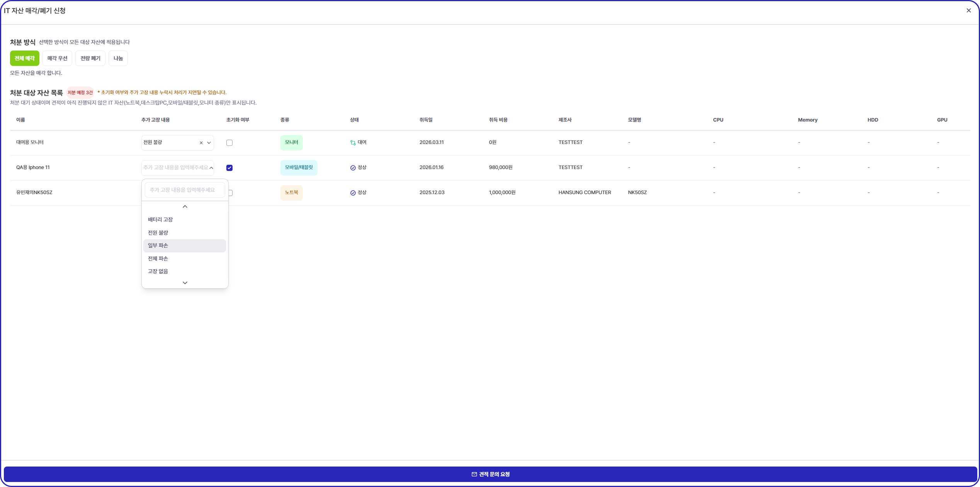Image resolution: width=980 pixels, height=487 pixels.
Task: Close the IT asset disposal dialog
Action: click(x=968, y=10)
